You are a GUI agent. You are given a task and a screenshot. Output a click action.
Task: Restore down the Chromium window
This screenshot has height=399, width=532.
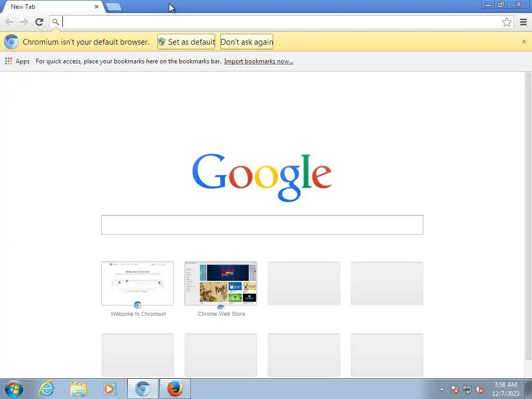[x=501, y=5]
